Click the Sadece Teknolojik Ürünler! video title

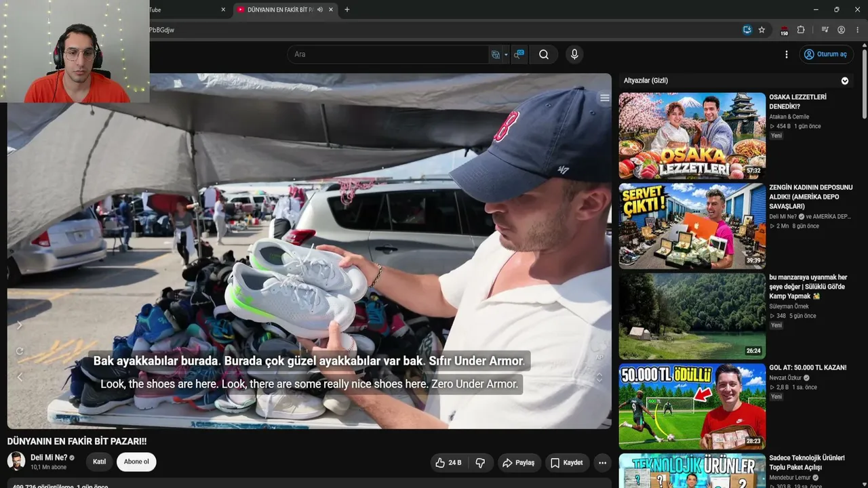(x=807, y=462)
